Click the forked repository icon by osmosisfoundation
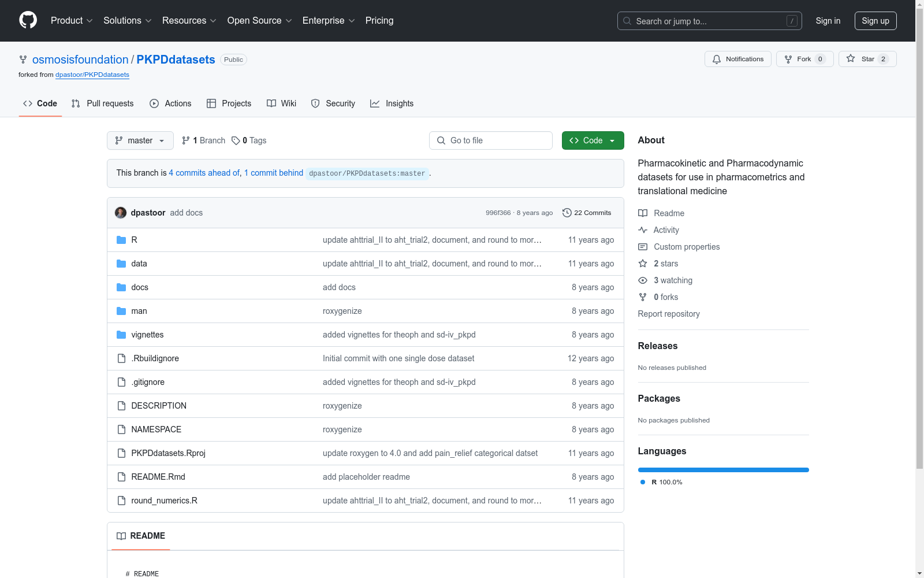924x578 pixels. tap(23, 60)
